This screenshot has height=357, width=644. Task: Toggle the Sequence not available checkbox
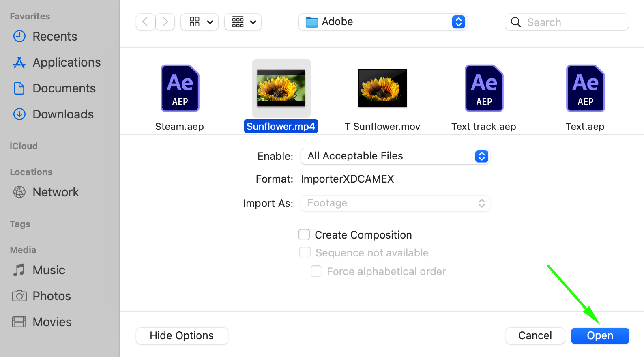(x=305, y=253)
